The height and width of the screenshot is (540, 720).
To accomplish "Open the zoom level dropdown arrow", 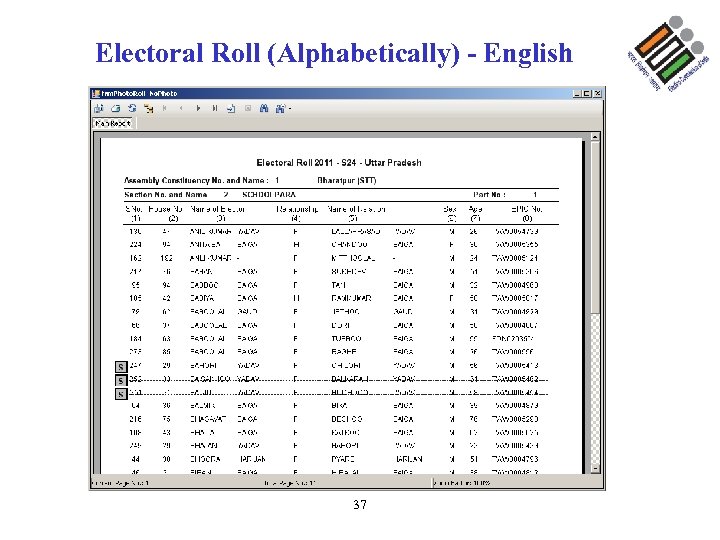I will click(290, 109).
